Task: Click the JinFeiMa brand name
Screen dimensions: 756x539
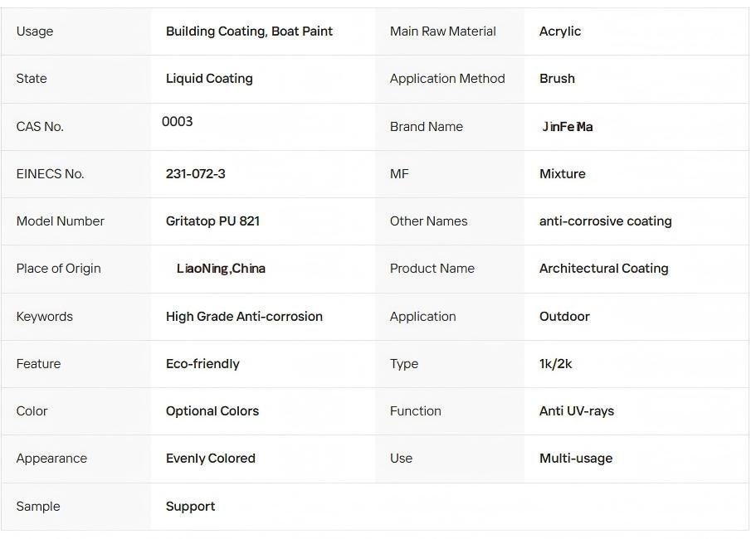Action: coord(568,127)
